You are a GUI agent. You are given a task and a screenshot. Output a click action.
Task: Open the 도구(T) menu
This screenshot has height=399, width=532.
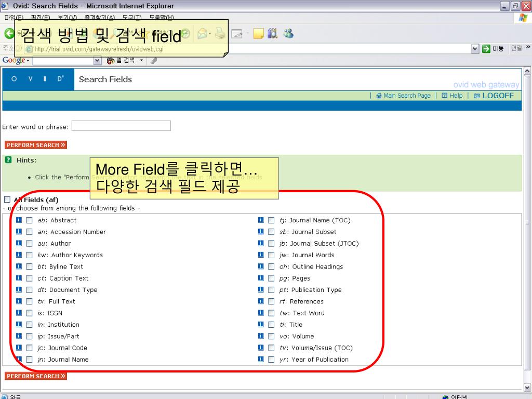point(132,17)
